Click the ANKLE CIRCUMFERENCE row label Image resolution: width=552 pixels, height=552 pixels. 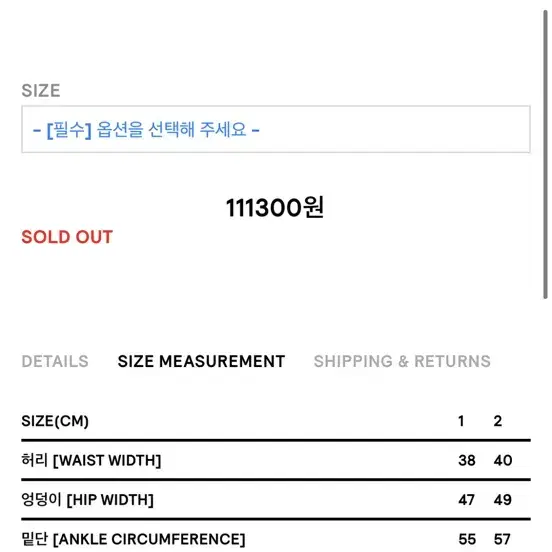(x=133, y=539)
